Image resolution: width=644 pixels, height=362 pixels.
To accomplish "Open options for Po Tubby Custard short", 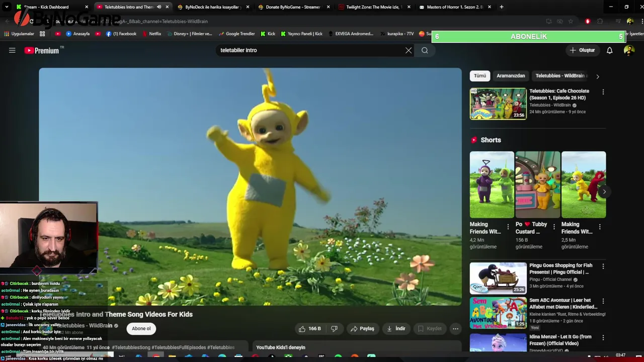I will pyautogui.click(x=554, y=227).
